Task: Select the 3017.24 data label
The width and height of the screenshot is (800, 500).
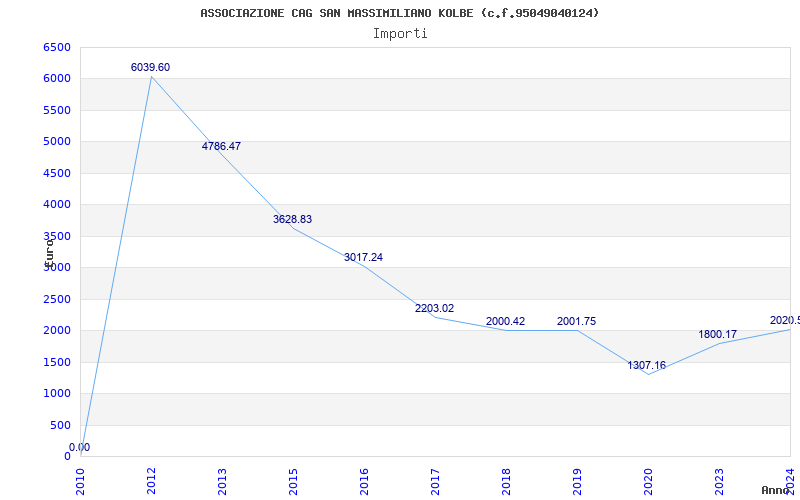Action: coord(363,258)
